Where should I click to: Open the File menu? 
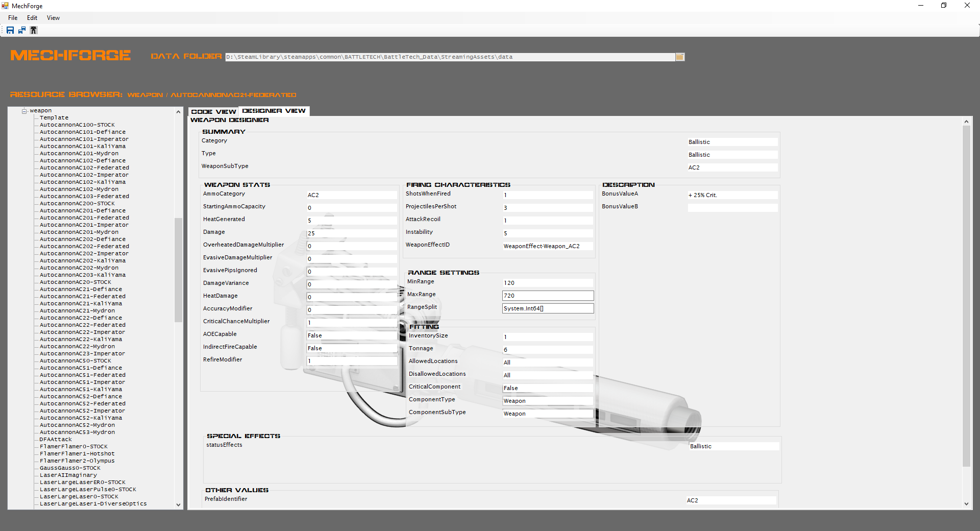(13, 18)
